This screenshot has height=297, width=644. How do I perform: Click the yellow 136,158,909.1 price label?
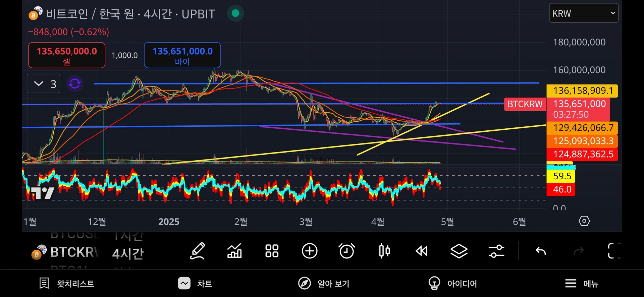click(582, 91)
